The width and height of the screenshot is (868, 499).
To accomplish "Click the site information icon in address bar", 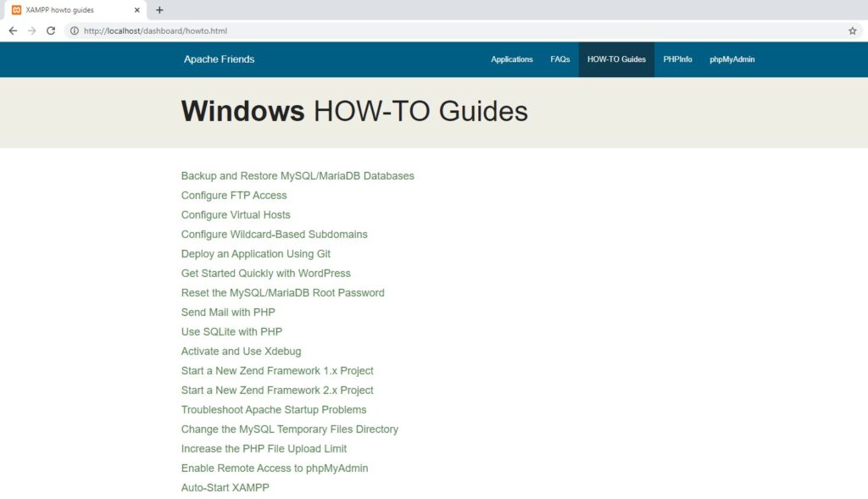I will (75, 31).
